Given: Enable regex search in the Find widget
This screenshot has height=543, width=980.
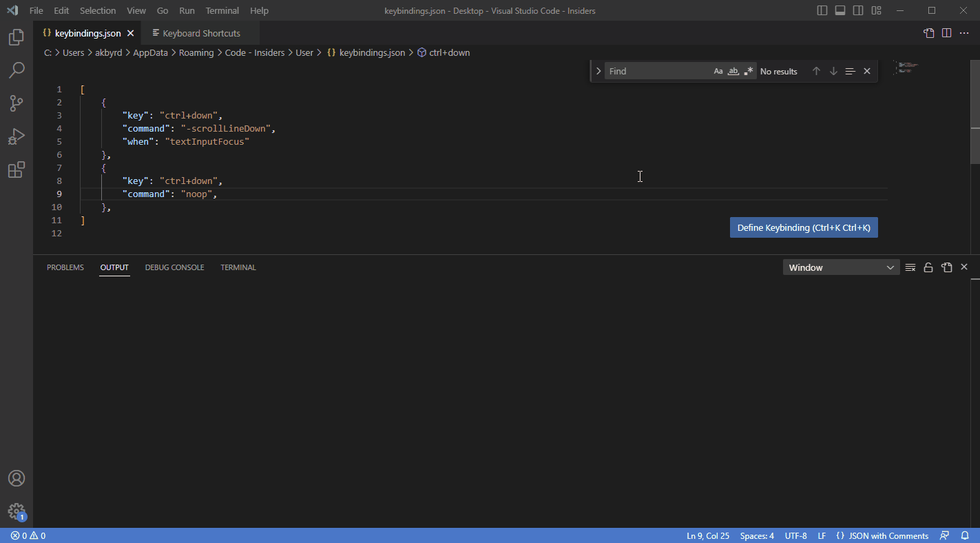Looking at the screenshot, I should (x=749, y=70).
